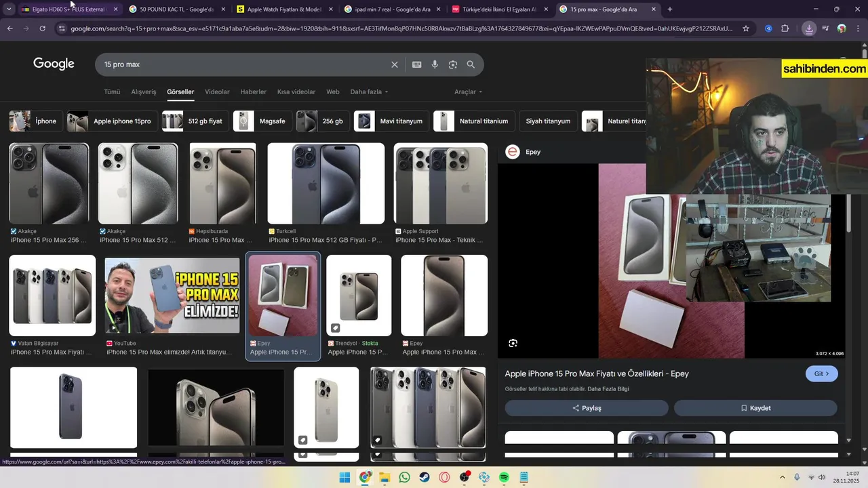Open a new browser tab
Screen dimensions: 868x488
[x=670, y=9]
